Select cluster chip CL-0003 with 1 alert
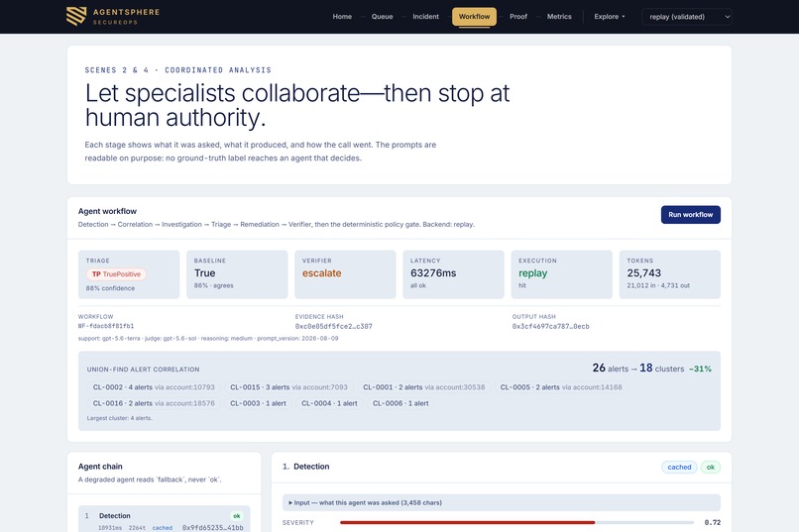Image resolution: width=799 pixels, height=532 pixels. (259, 403)
